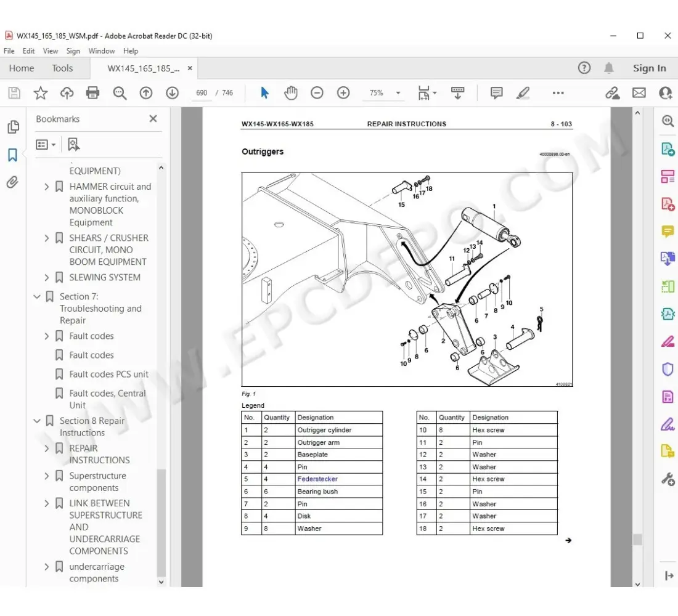Open the Fault codes, Central Unit bookmark
The width and height of the screenshot is (678, 616).
(x=107, y=399)
